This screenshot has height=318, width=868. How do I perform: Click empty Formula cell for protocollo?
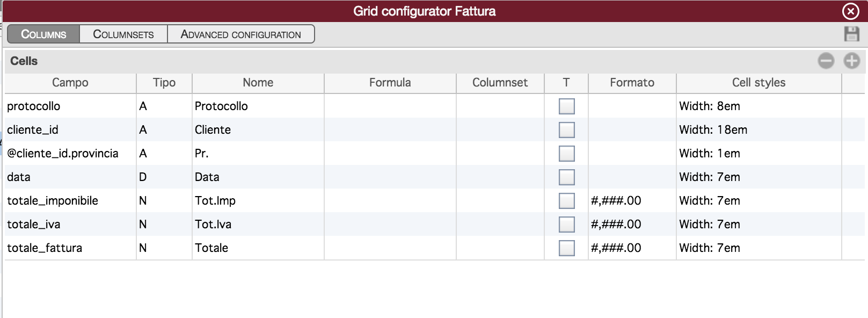[x=390, y=106]
